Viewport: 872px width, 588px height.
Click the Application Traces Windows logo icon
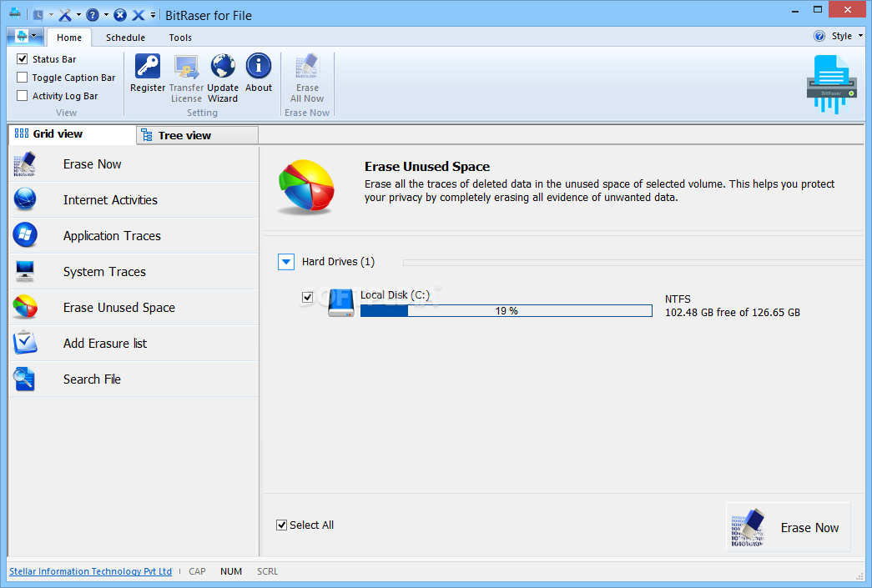[x=25, y=235]
